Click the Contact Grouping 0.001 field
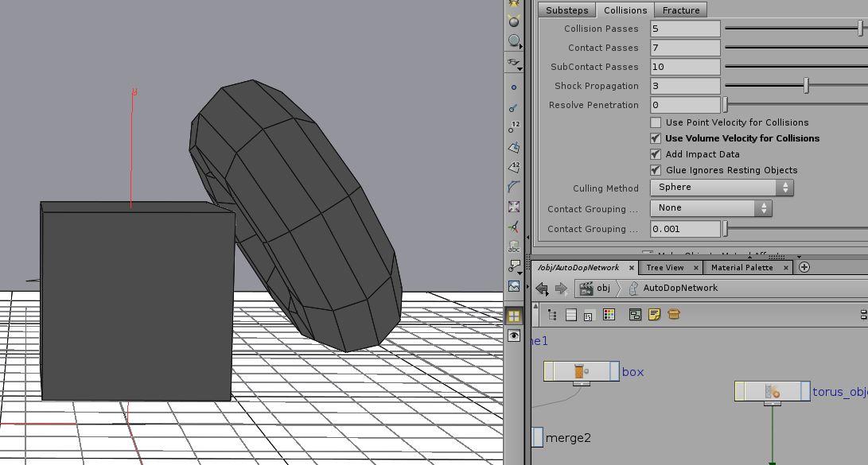This screenshot has height=465, width=868. coord(685,229)
